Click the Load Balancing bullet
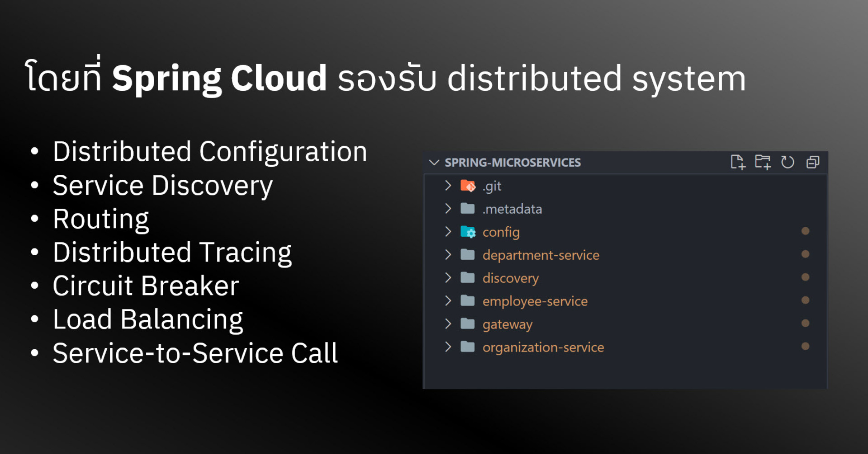This screenshot has width=868, height=454. click(x=148, y=320)
